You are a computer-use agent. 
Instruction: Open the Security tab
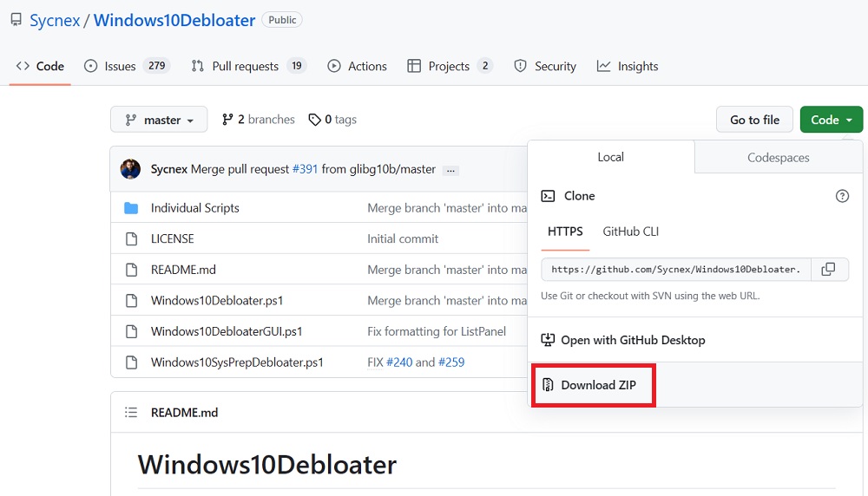pos(545,67)
